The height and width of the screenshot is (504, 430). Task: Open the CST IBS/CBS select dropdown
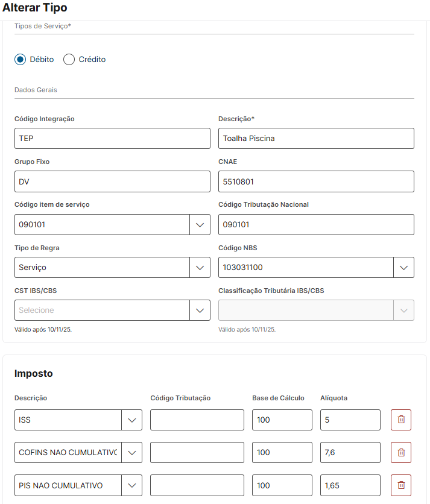(200, 310)
